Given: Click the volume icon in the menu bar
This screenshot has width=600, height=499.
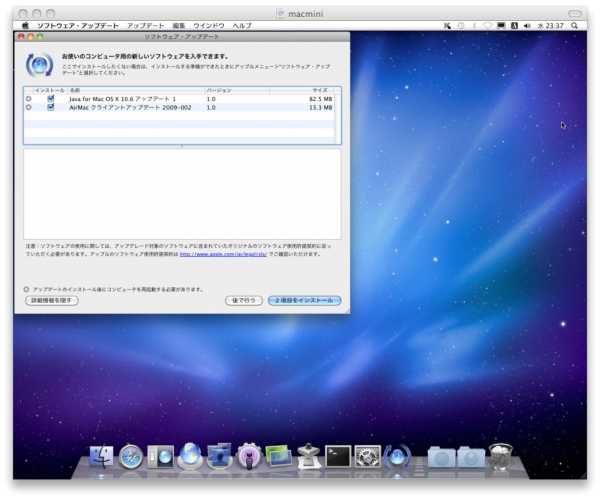Looking at the screenshot, I should (527, 26).
